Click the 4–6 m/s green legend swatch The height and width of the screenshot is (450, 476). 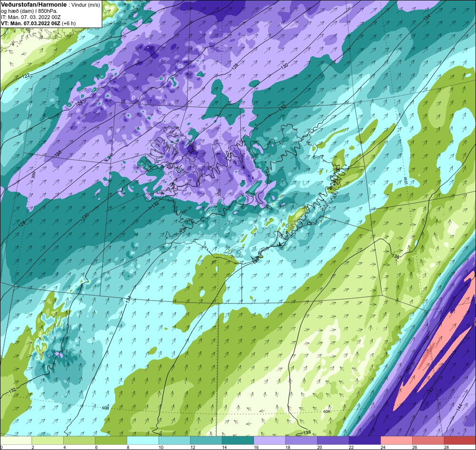coord(79,440)
